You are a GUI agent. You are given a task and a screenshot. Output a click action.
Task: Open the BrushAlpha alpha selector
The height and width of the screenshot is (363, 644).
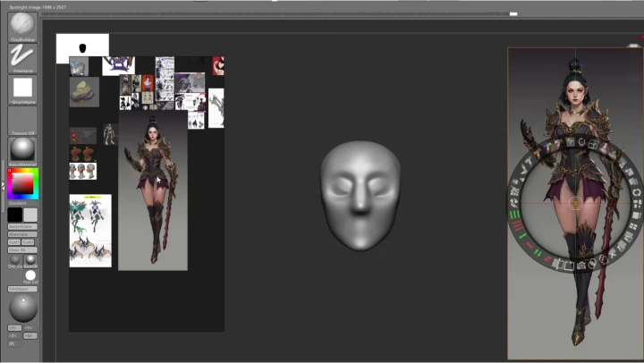pyautogui.click(x=22, y=89)
